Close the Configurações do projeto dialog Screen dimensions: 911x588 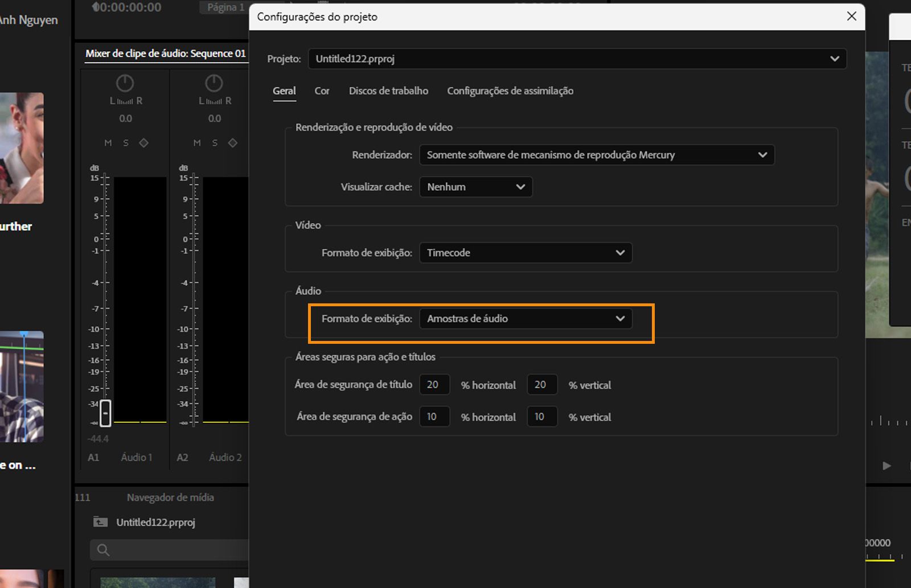pos(851,16)
